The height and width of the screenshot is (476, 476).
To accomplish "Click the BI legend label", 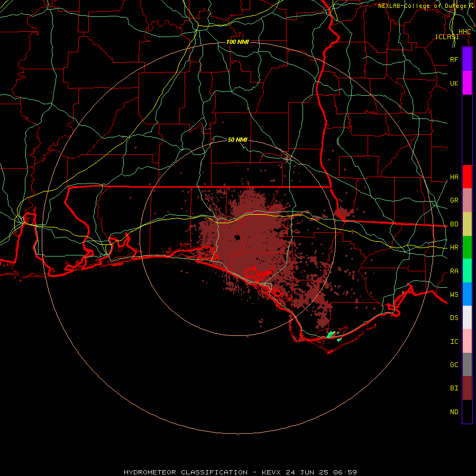I will click(x=454, y=388).
